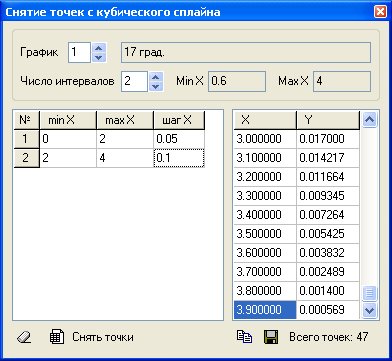Viewport: 392px width, 361px height.
Task: Select row header 1 in intervals table
Action: click(26, 139)
